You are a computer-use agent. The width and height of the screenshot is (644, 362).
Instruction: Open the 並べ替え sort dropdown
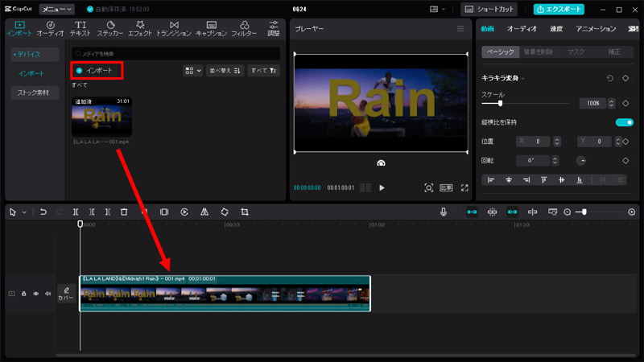225,71
